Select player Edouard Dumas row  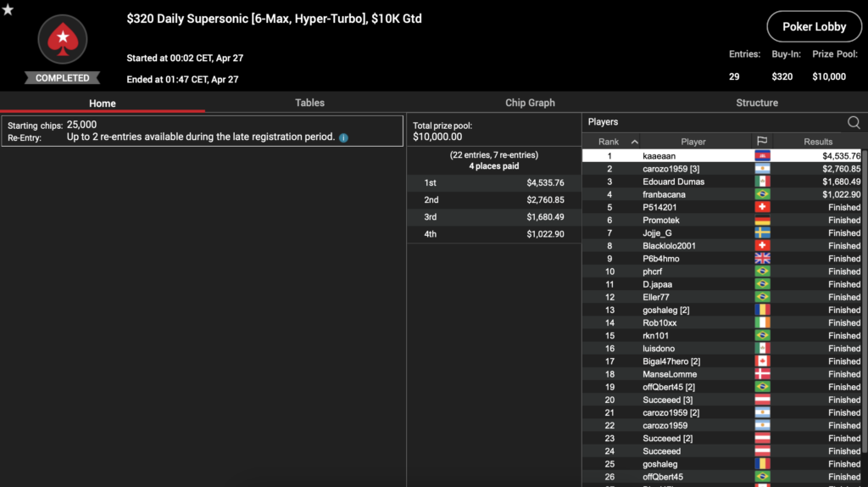[x=673, y=182]
